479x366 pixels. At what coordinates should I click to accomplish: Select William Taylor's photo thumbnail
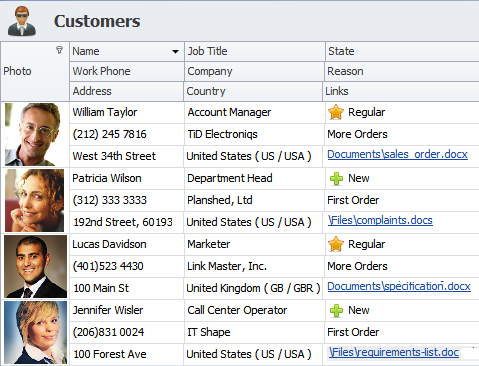click(x=33, y=134)
